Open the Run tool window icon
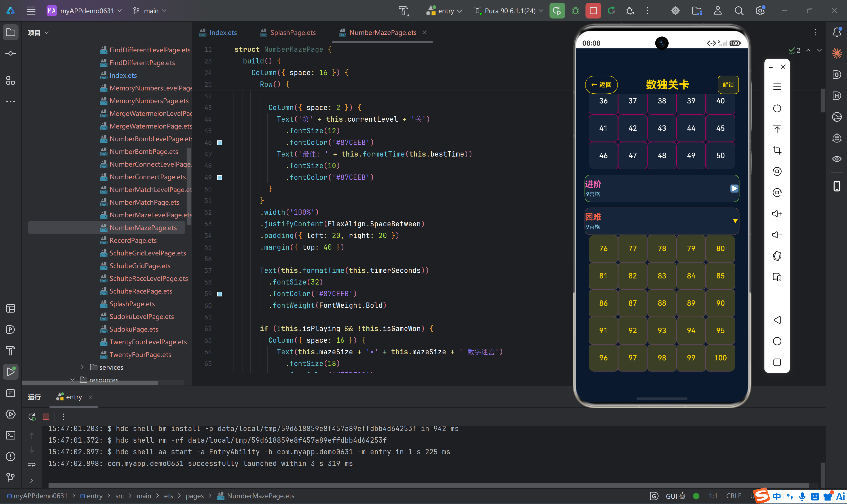The height and width of the screenshot is (504, 847). (x=11, y=372)
